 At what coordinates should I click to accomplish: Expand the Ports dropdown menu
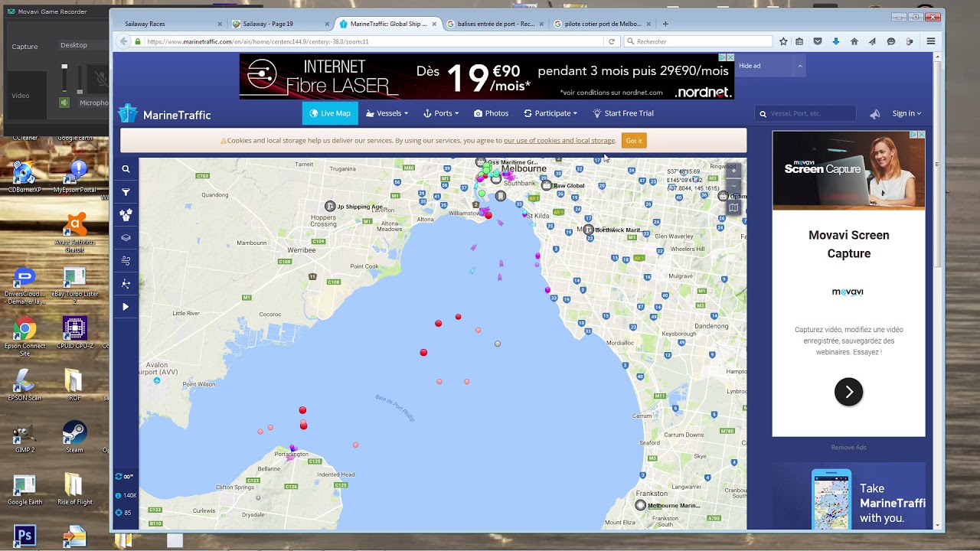point(441,113)
